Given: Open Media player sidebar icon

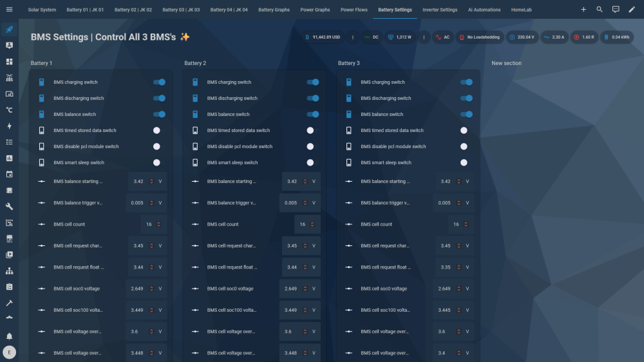Looking at the screenshot, I should tap(9, 255).
